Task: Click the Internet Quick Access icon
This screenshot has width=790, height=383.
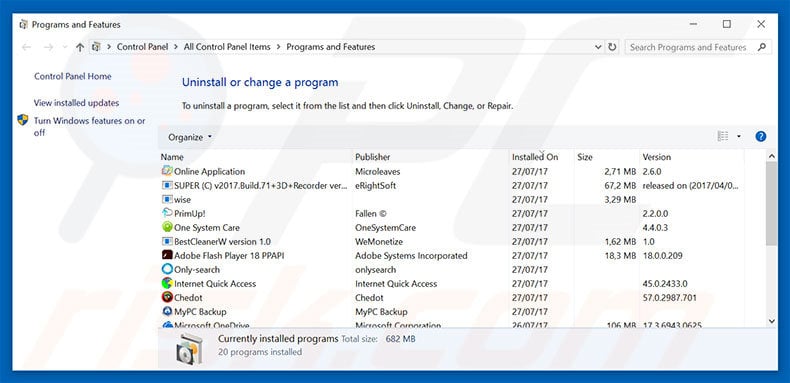Action: (x=167, y=283)
